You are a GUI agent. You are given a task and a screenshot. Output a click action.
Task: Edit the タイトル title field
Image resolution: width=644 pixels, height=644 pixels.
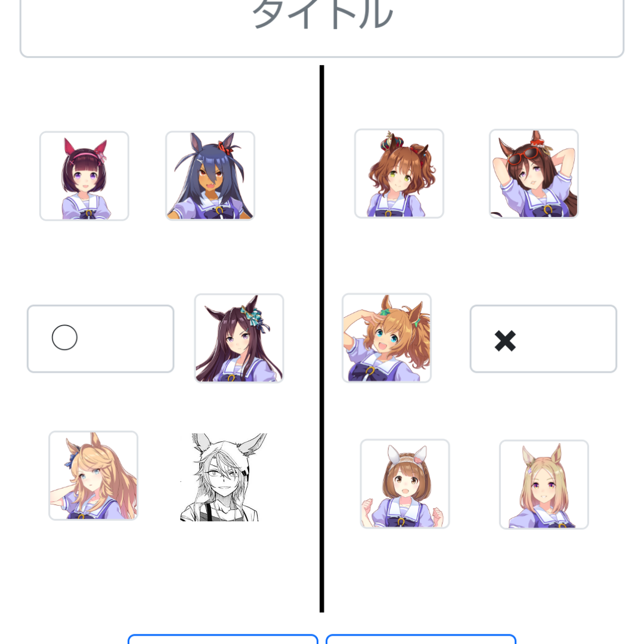(x=322, y=27)
